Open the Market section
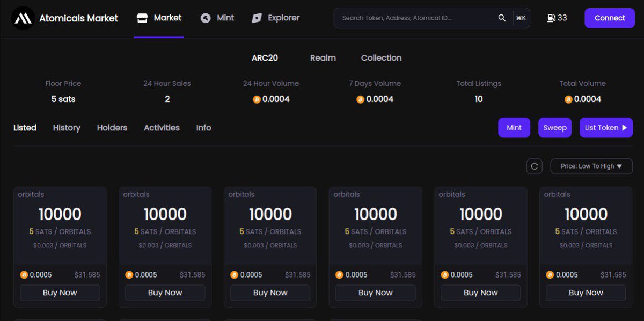Image resolution: width=644 pixels, height=321 pixels. pyautogui.click(x=159, y=18)
